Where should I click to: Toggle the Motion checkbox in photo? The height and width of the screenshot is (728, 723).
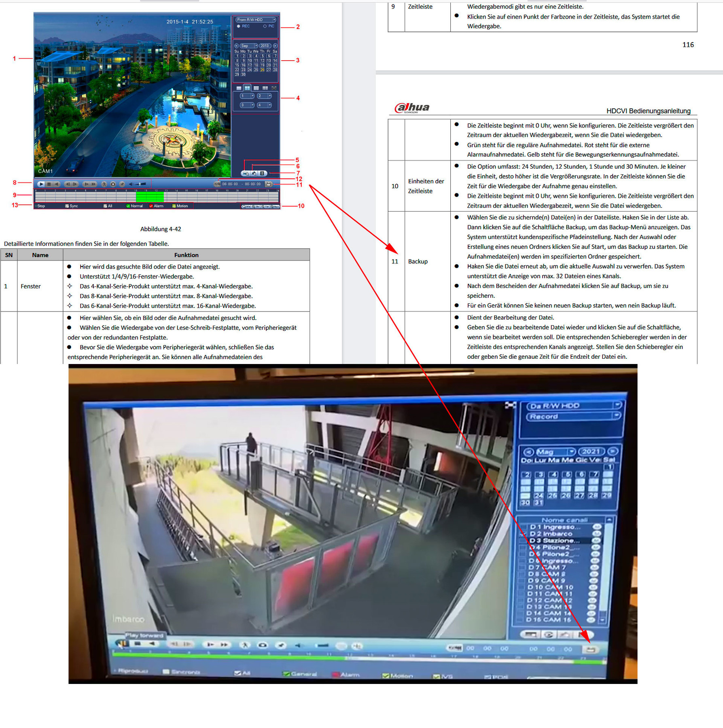pyautogui.click(x=386, y=675)
